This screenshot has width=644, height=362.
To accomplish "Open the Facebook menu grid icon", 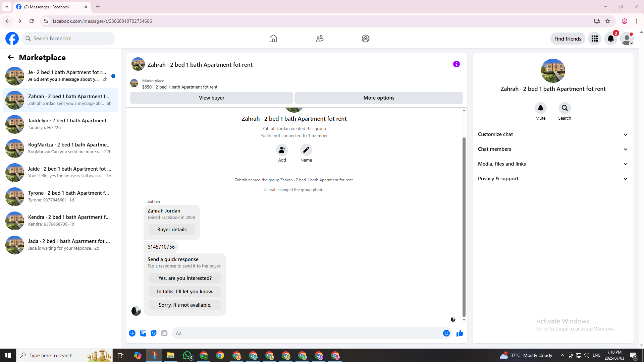I will click(594, 39).
